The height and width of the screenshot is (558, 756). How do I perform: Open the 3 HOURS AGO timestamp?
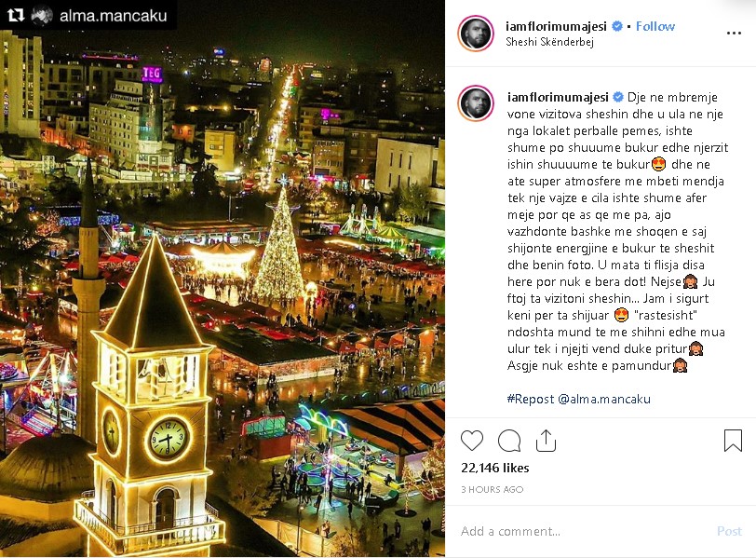(493, 489)
